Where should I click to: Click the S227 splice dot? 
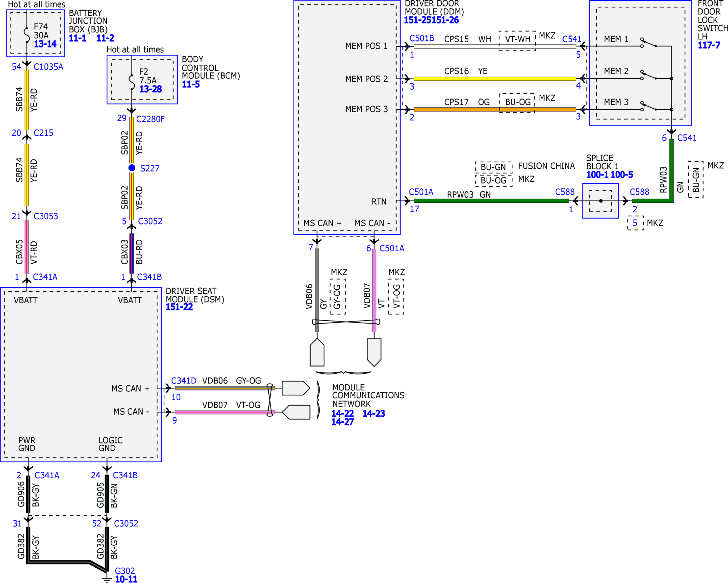132,168
